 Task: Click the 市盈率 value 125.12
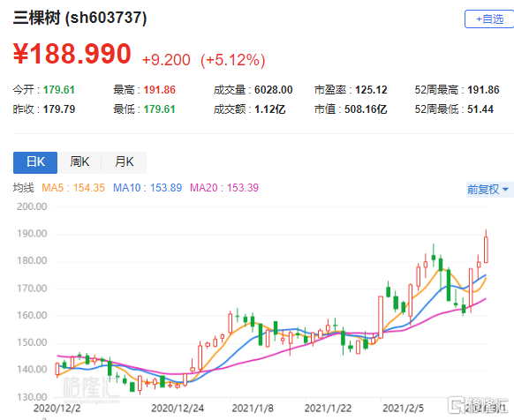[x=371, y=90]
